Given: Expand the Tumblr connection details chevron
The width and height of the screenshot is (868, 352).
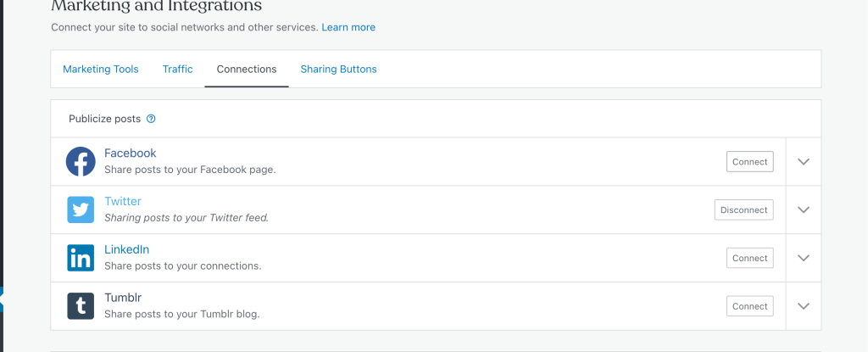Looking at the screenshot, I should click(x=804, y=306).
